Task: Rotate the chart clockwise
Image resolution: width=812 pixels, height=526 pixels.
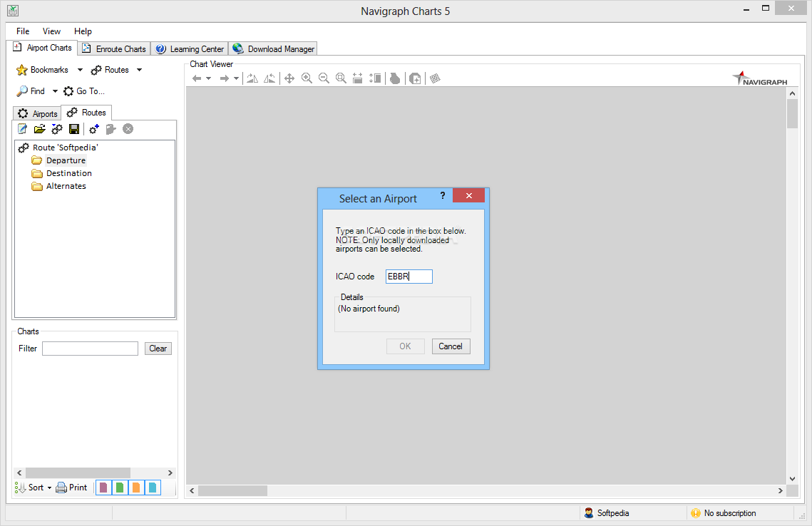Action: click(x=252, y=78)
